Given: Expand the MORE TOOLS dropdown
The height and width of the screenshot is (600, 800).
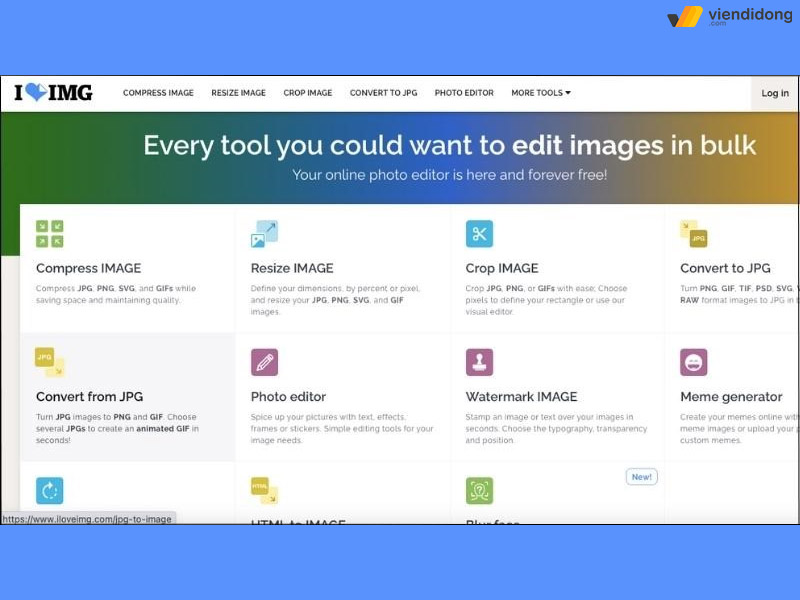Looking at the screenshot, I should click(541, 93).
